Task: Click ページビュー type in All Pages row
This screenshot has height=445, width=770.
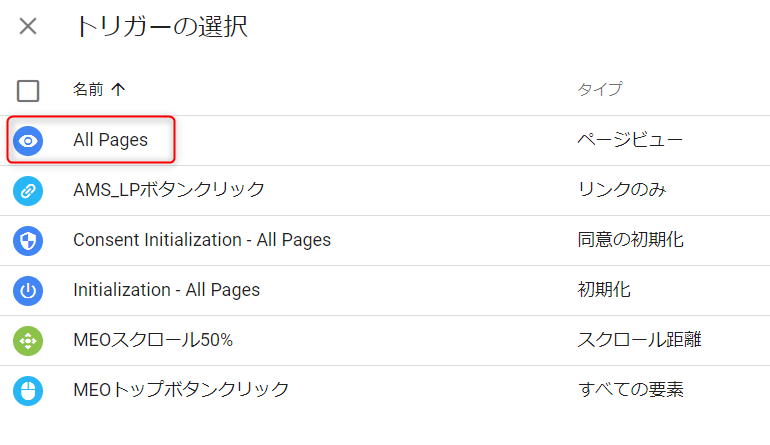Action: (x=630, y=140)
